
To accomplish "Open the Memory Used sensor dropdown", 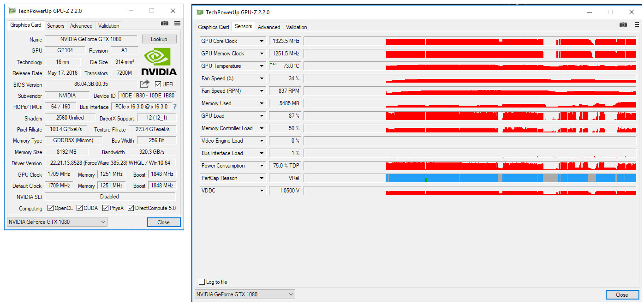I will [262, 103].
